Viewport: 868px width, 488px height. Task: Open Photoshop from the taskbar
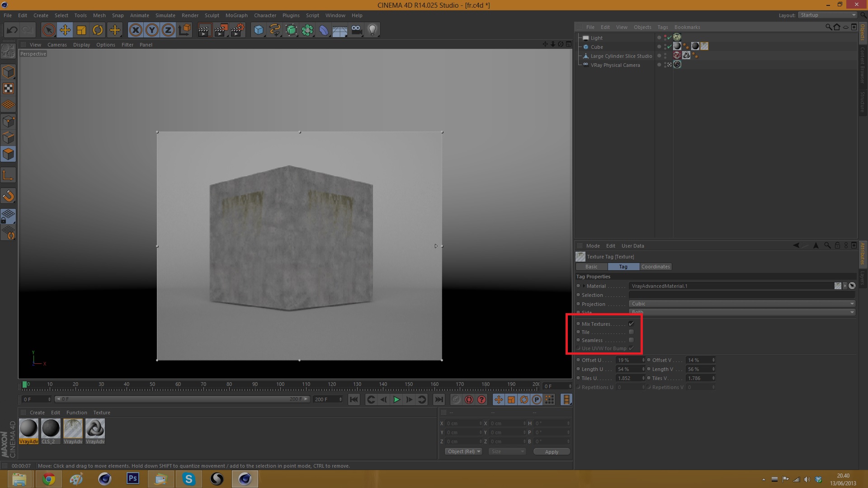[x=132, y=479]
